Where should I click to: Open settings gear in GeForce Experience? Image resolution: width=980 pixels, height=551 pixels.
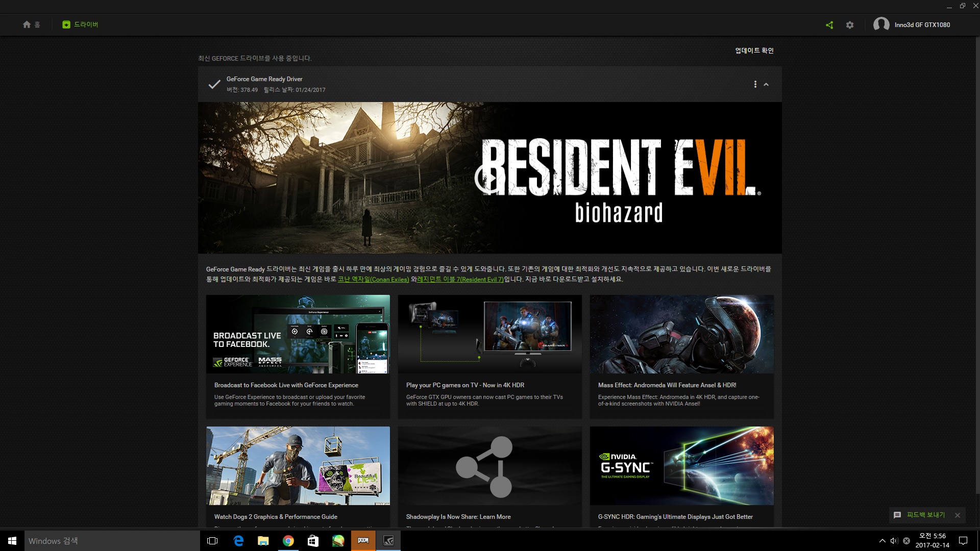[x=850, y=25]
